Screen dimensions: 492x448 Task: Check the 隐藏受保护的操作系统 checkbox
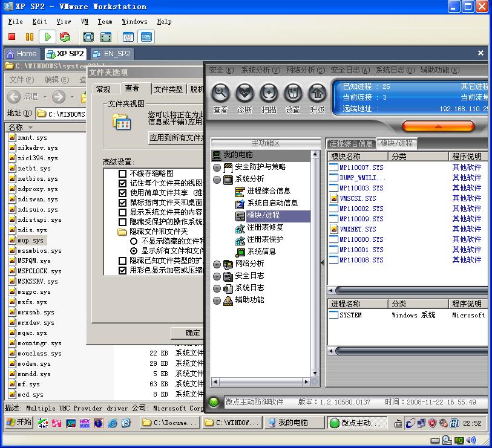point(123,222)
